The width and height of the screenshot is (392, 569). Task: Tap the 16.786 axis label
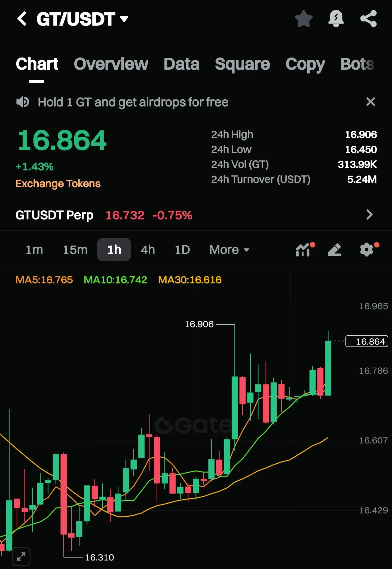pos(373,371)
